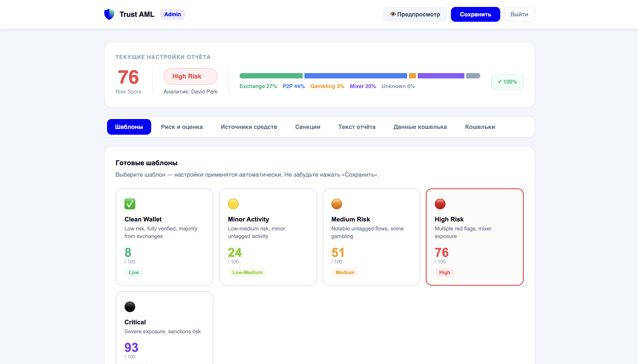The image size is (638, 364).
Task: Click the score 76 on High Risk template card
Action: point(441,252)
